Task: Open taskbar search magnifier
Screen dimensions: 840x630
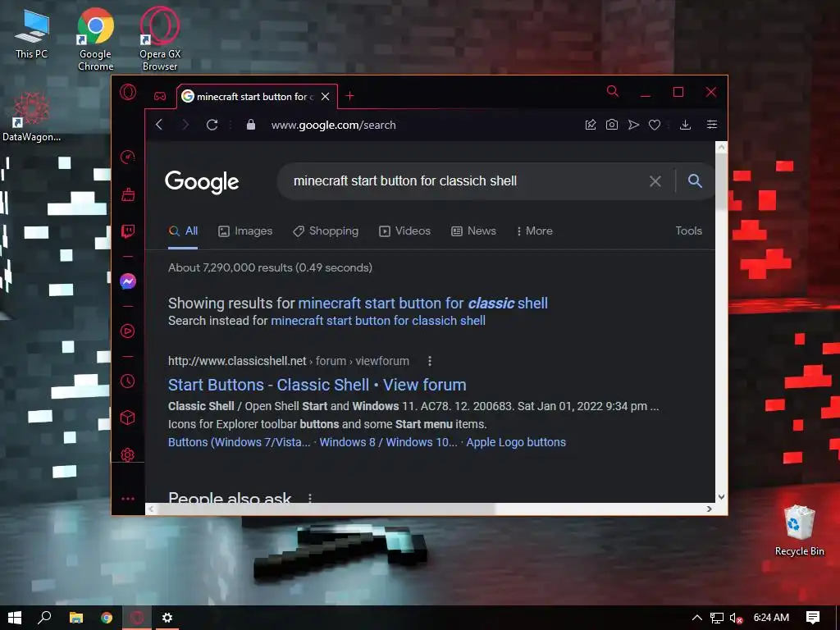Action: [x=45, y=618]
